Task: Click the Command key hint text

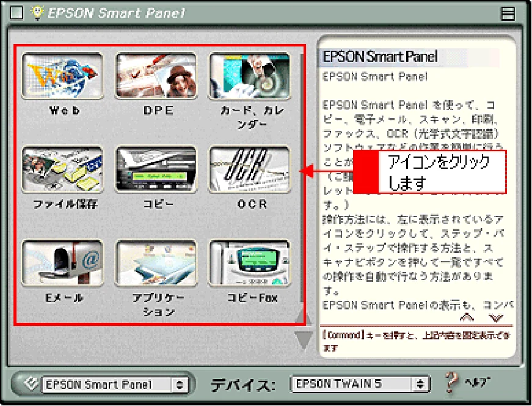Action: 417,341
